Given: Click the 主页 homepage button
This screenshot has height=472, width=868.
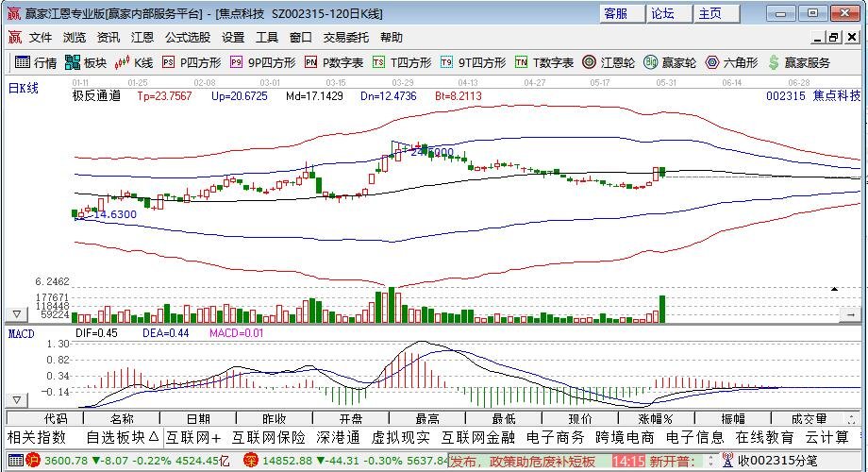Looking at the screenshot, I should click(717, 14).
